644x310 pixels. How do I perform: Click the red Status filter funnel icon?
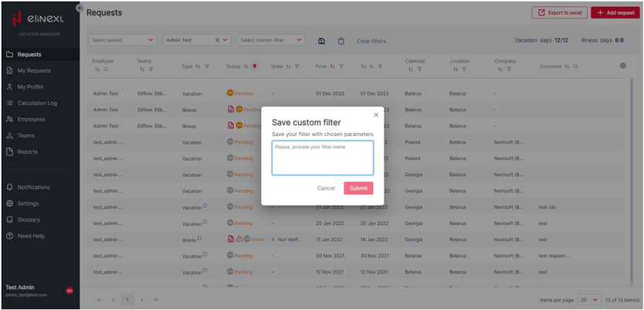255,66
